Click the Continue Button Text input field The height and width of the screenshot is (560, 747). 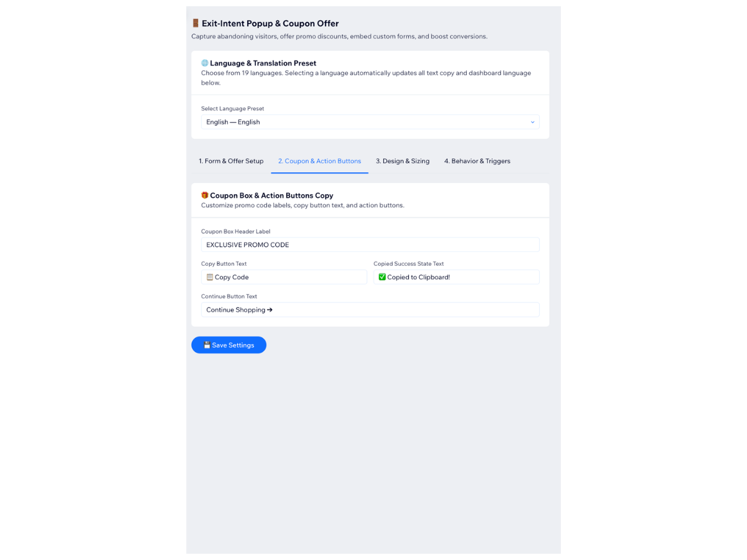[x=370, y=310]
